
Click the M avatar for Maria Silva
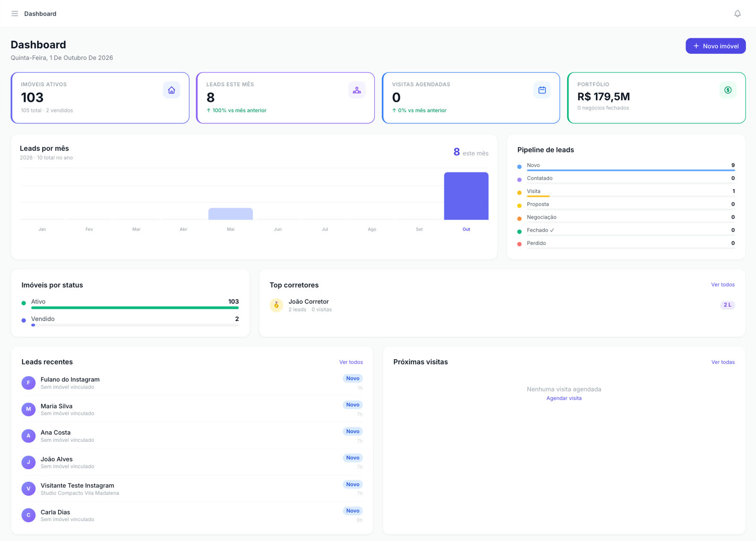28,409
